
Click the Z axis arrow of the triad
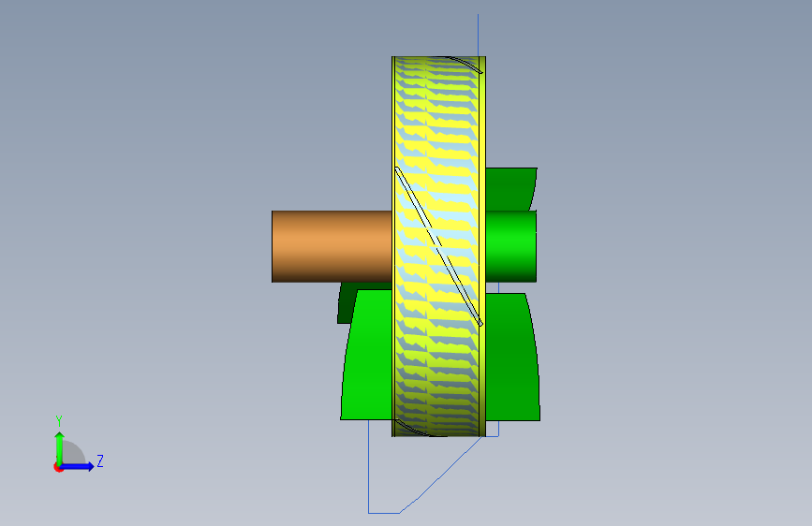(x=78, y=466)
